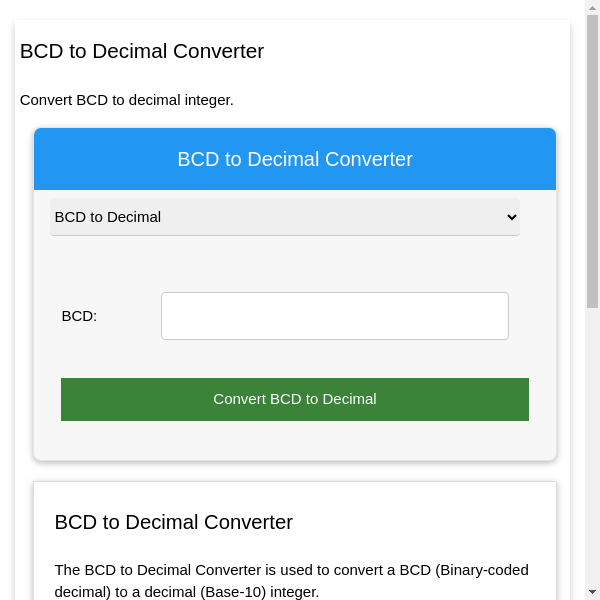Image resolution: width=600 pixels, height=600 pixels.
Task: Open the BCD to Decimal conversion dropdown
Action: pos(285,217)
